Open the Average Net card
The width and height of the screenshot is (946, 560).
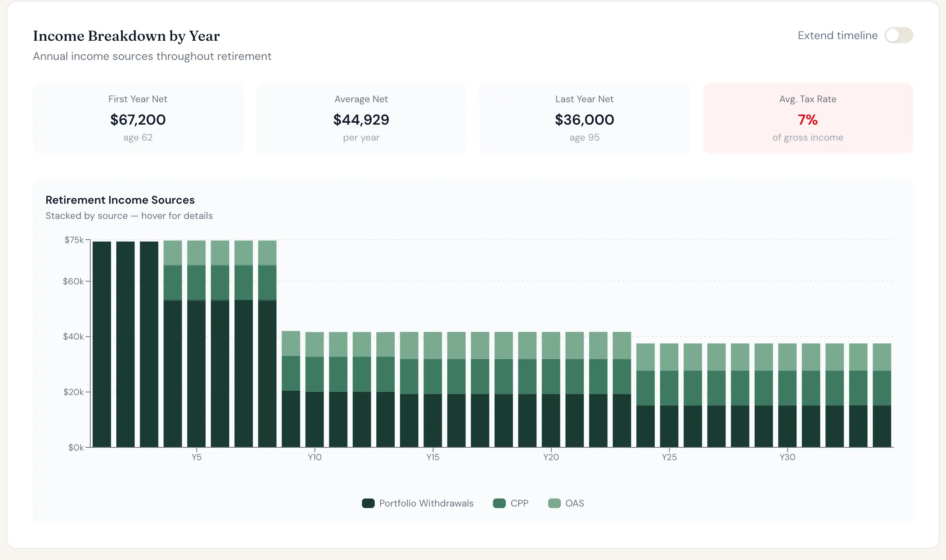(x=361, y=118)
